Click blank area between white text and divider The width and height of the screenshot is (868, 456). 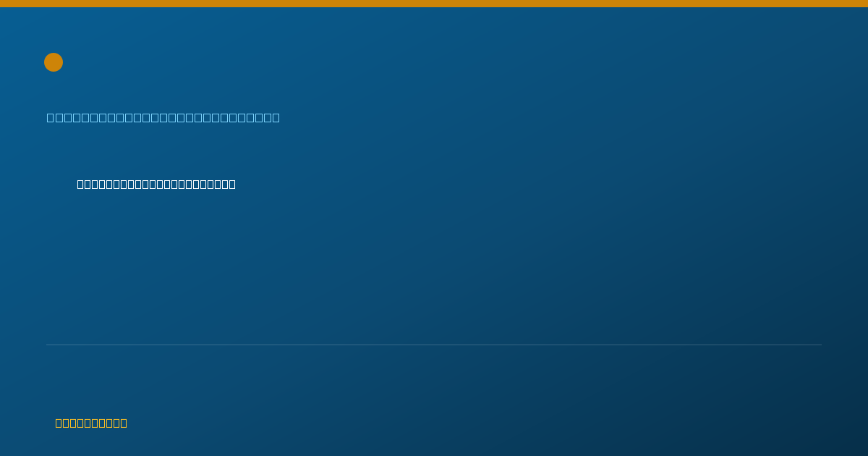[434, 268]
